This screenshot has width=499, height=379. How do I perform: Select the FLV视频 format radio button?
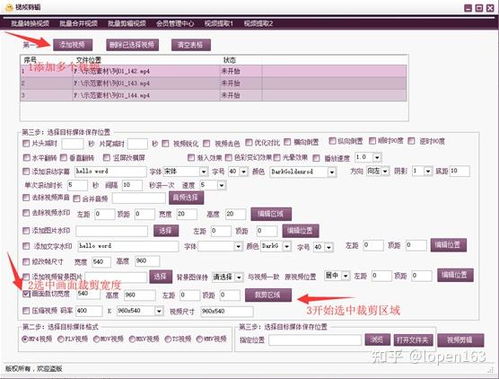60,339
